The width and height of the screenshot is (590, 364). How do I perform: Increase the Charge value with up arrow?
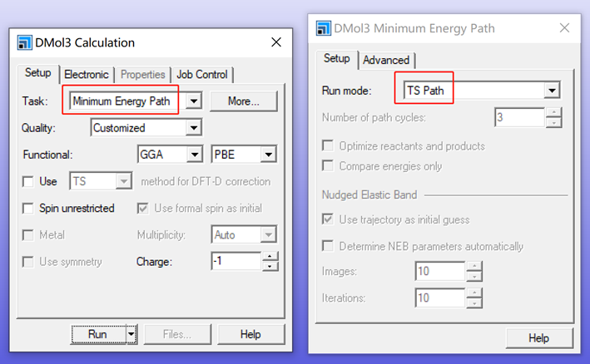click(x=270, y=257)
